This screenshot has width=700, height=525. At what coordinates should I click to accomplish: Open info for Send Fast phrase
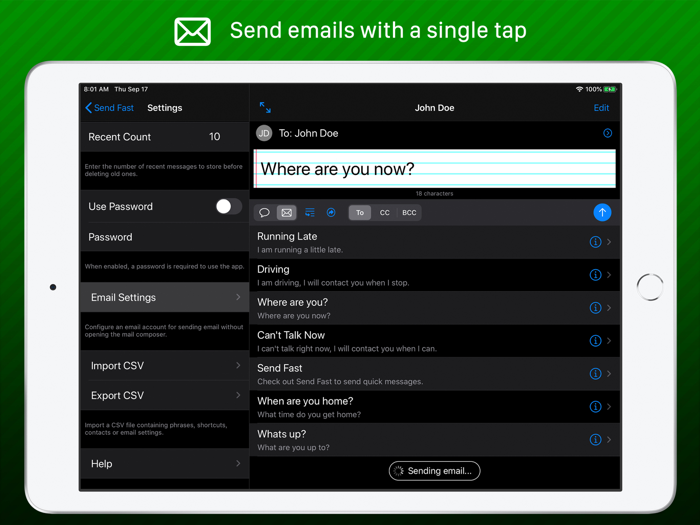(x=596, y=374)
